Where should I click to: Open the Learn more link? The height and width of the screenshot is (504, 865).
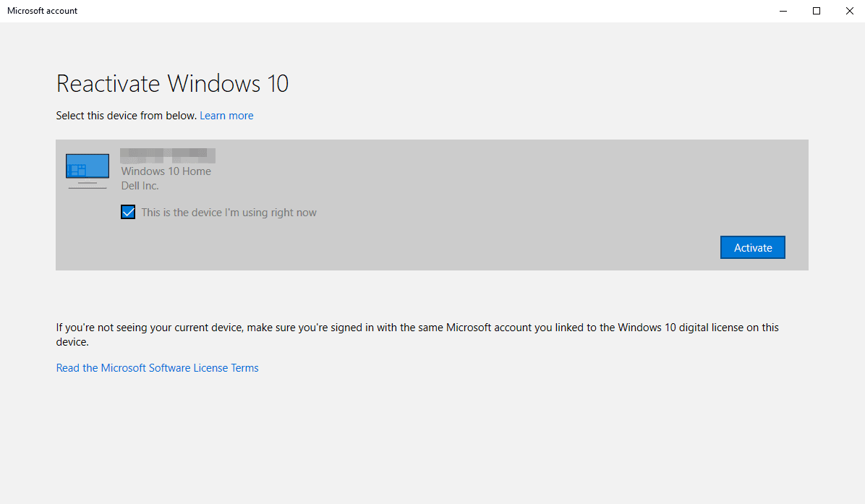pos(226,116)
